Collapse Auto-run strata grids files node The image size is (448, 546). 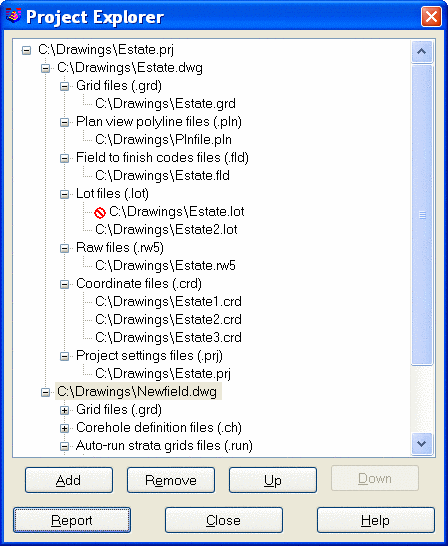tap(64, 446)
